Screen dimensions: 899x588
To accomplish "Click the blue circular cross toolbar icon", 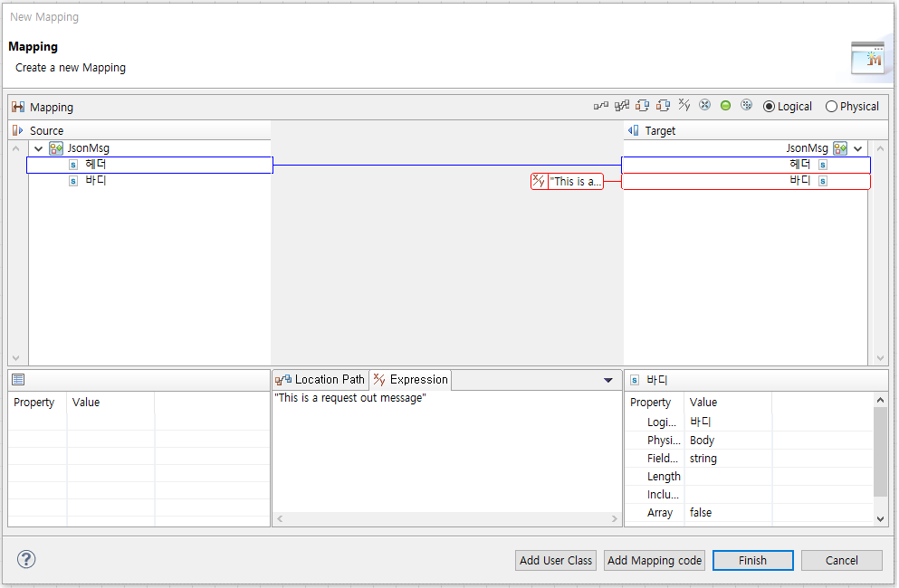I will pyautogui.click(x=704, y=105).
